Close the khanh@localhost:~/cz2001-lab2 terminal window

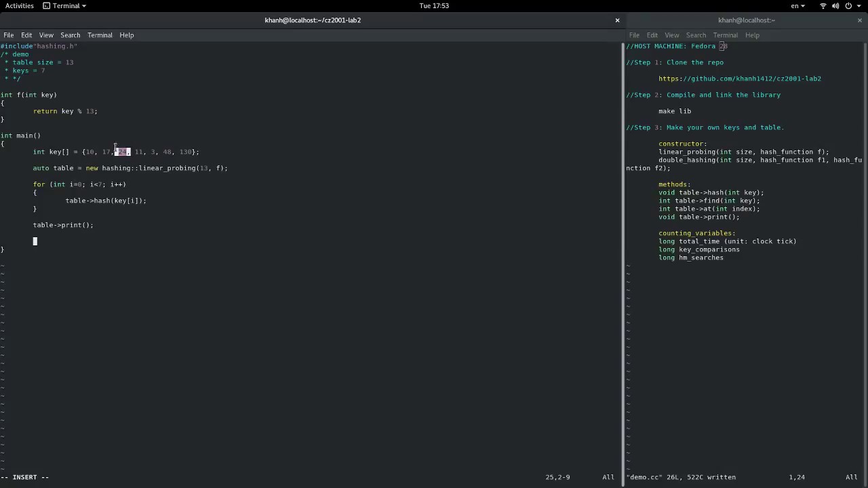[617, 20]
